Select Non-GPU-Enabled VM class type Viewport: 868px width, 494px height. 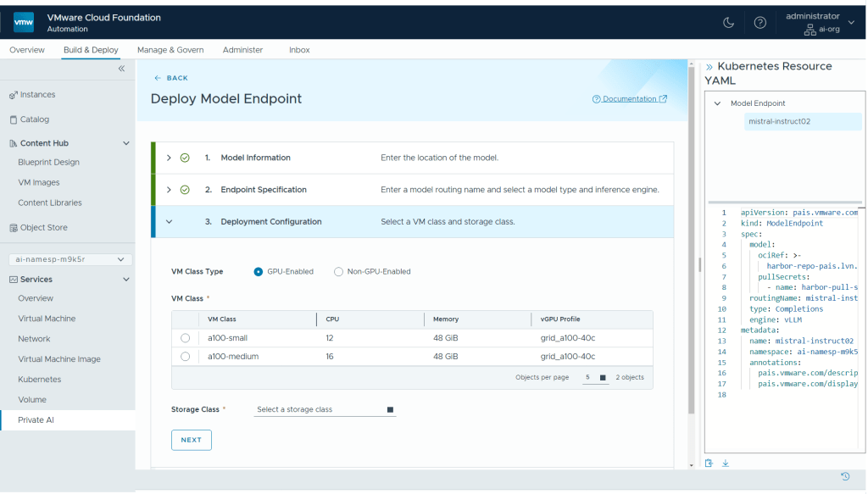click(x=338, y=272)
